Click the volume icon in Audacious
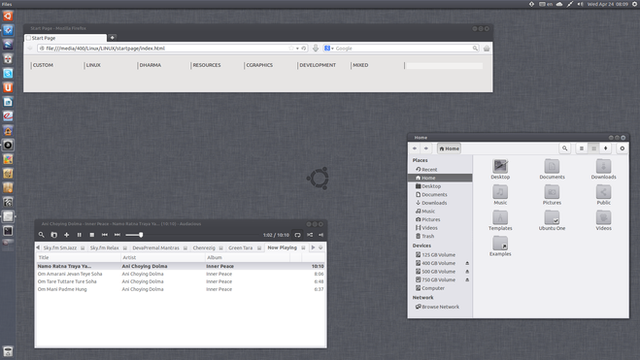This screenshot has height=360, width=640. click(x=321, y=235)
